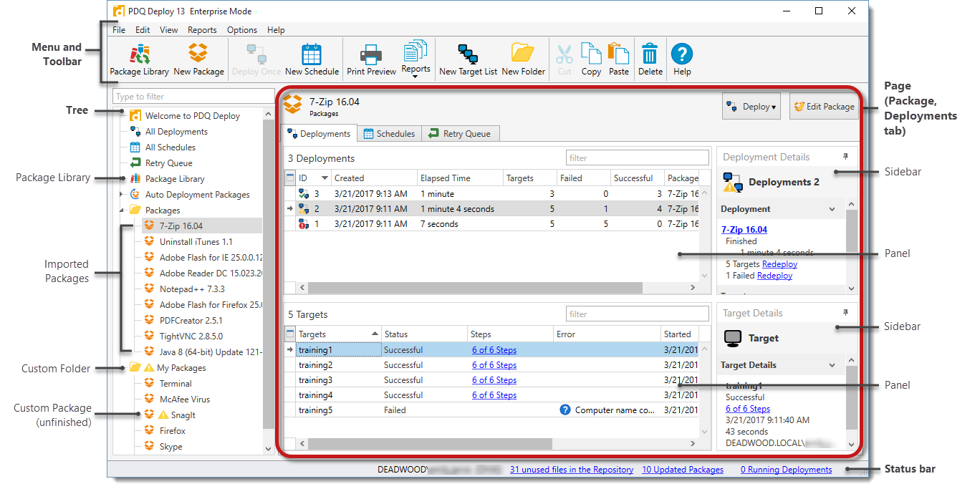
Task: Click the deployments list horizontal scrollbar
Action: [473, 287]
